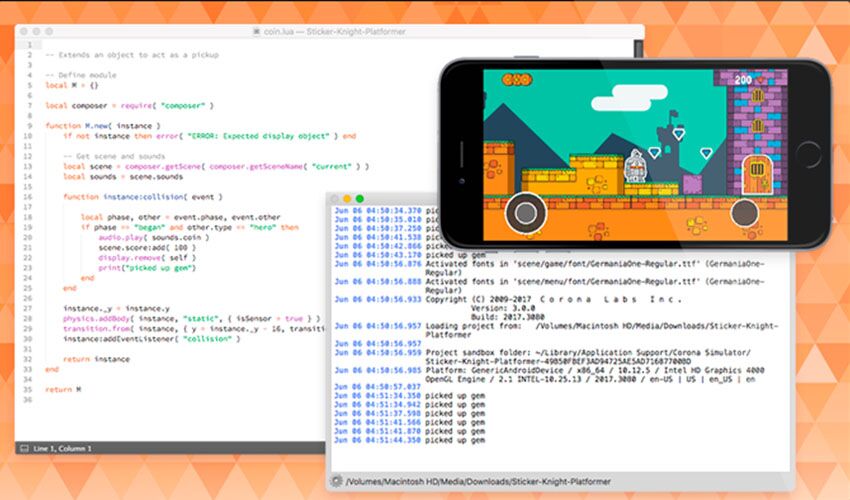The image size is (850, 500).
Task: Click the physics.addBody code line
Action: click(x=191, y=318)
